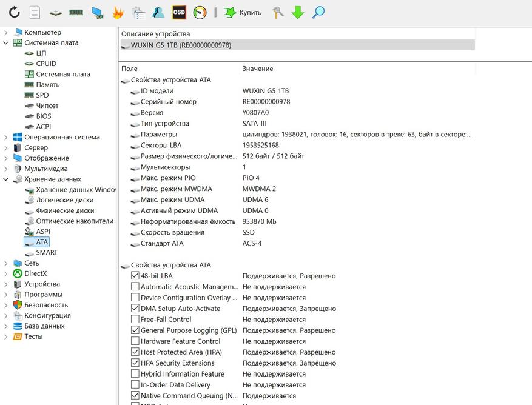Launch the stability test flame icon
This screenshot has height=405, width=532.
click(118, 13)
